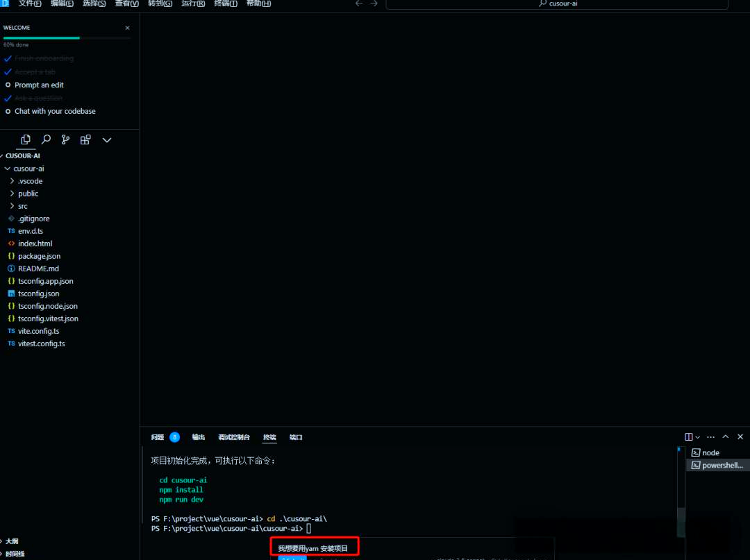
Task: Open the Search magnifier in sidebar
Action: [46, 139]
